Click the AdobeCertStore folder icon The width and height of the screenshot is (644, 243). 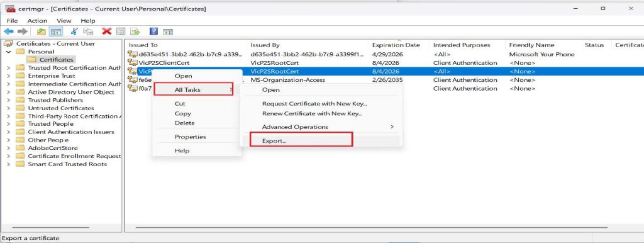click(20, 147)
